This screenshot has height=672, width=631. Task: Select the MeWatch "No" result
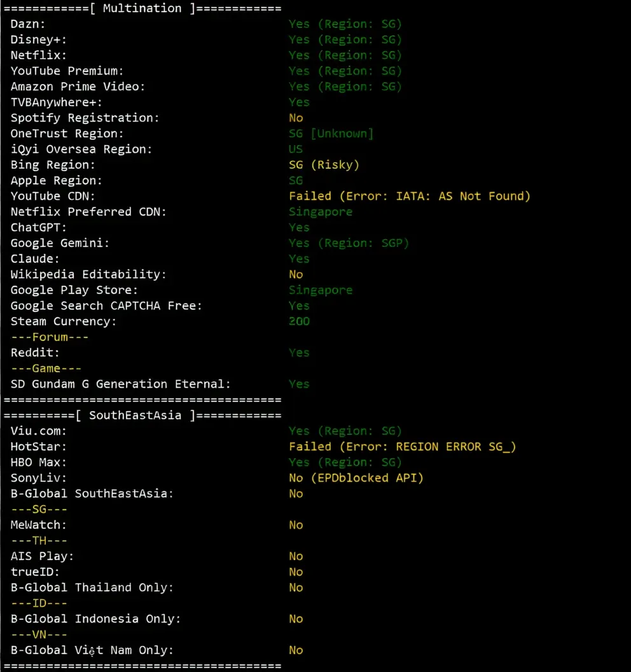pos(296,525)
